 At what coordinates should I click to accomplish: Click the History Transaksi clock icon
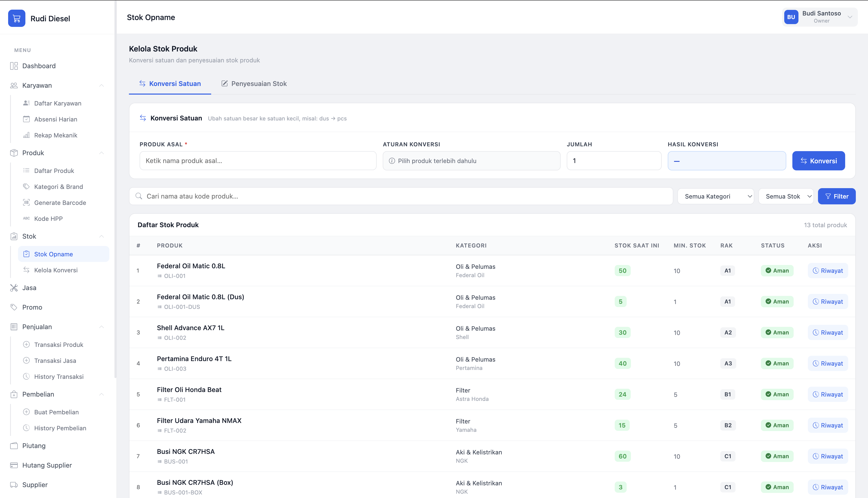[26, 376]
